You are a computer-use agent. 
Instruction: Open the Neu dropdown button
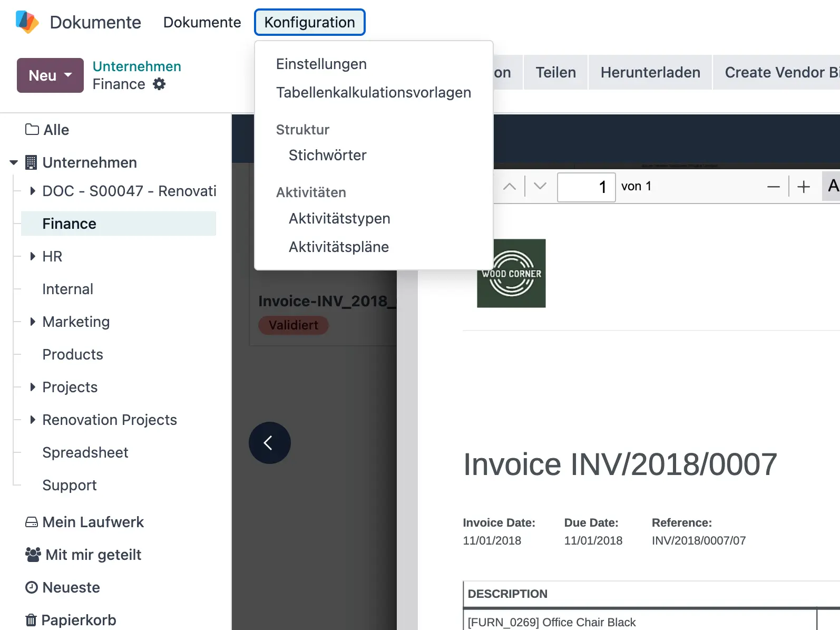point(50,75)
